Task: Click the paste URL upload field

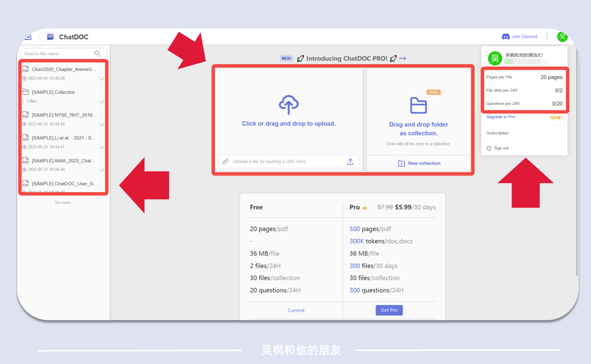Action: click(282, 162)
